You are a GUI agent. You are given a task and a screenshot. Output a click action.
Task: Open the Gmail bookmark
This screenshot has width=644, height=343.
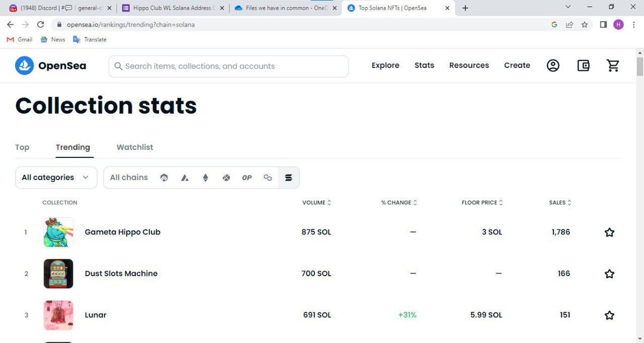(x=19, y=40)
